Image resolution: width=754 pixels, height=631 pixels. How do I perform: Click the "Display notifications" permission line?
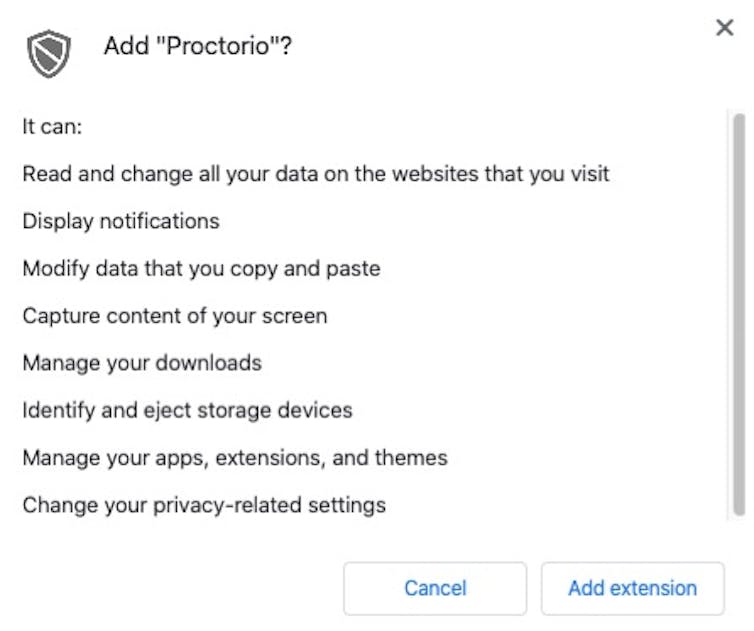121,221
